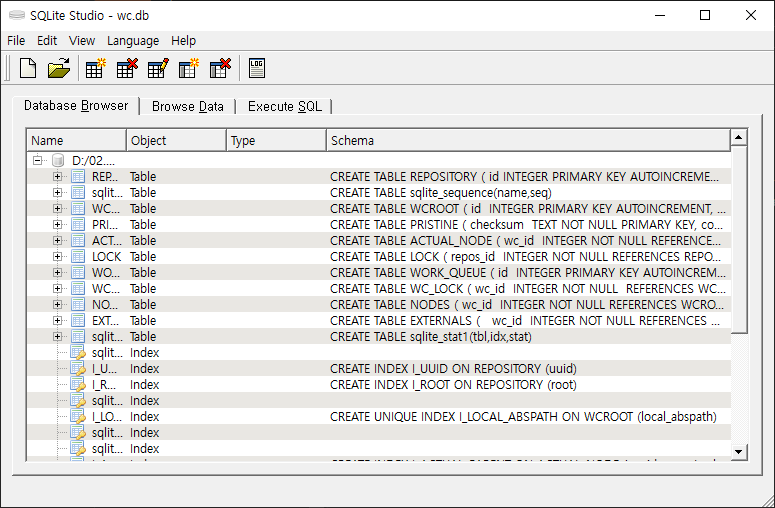The image size is (775, 508).
Task: Click the table icon of the EXTERNALS row
Action: (x=78, y=320)
